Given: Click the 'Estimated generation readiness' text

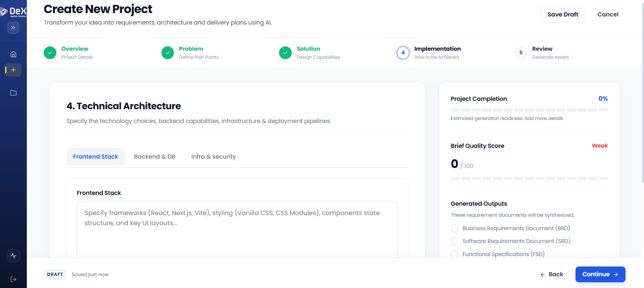Looking at the screenshot, I should click(x=507, y=118).
